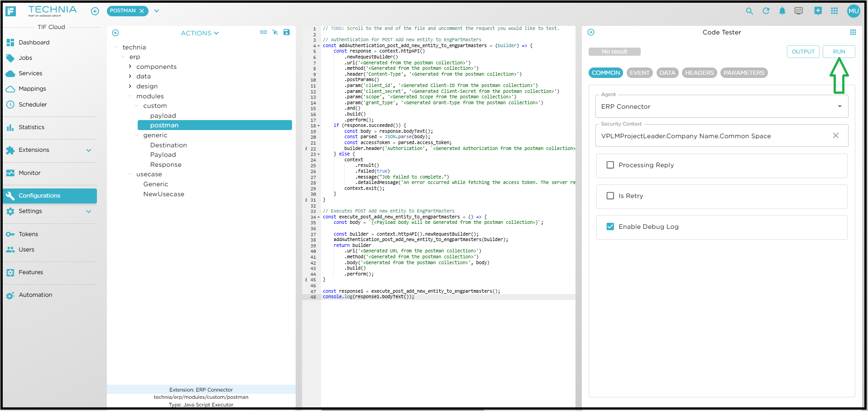Click the Code Tester grid menu icon

tap(853, 32)
